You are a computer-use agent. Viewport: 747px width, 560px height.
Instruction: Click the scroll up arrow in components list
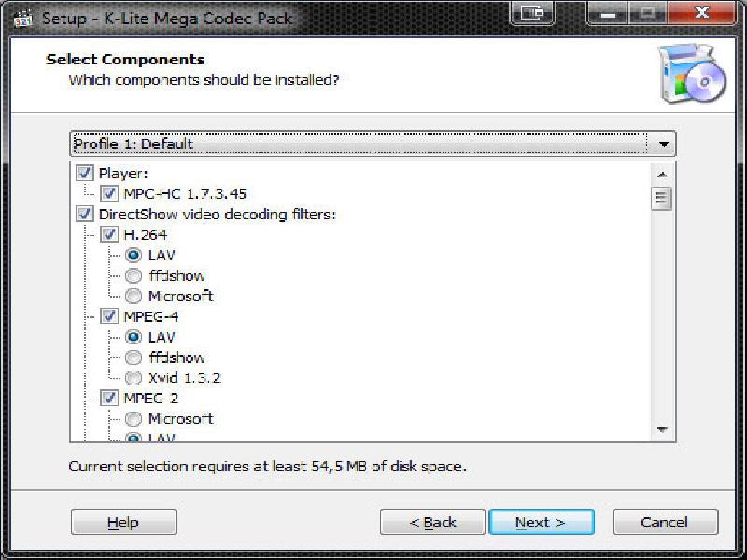click(662, 175)
